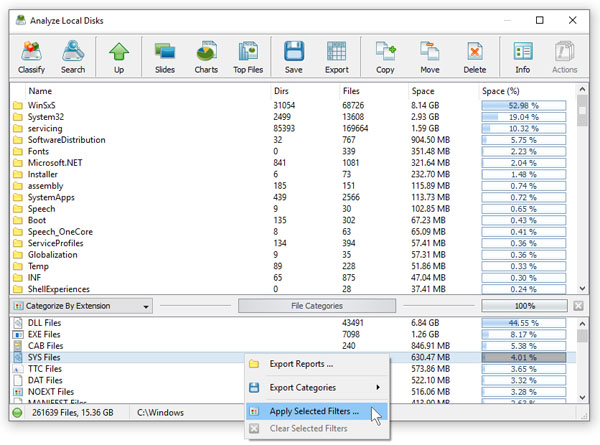This screenshot has height=445, width=600.
Task: Click the TTC Files category icon
Action: point(18,369)
